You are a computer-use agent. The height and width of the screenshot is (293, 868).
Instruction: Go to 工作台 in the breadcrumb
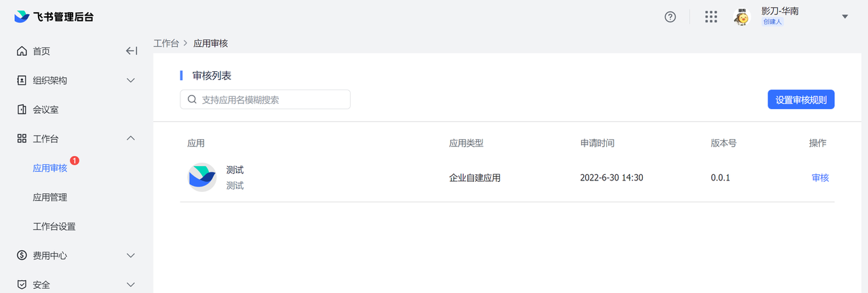point(166,43)
